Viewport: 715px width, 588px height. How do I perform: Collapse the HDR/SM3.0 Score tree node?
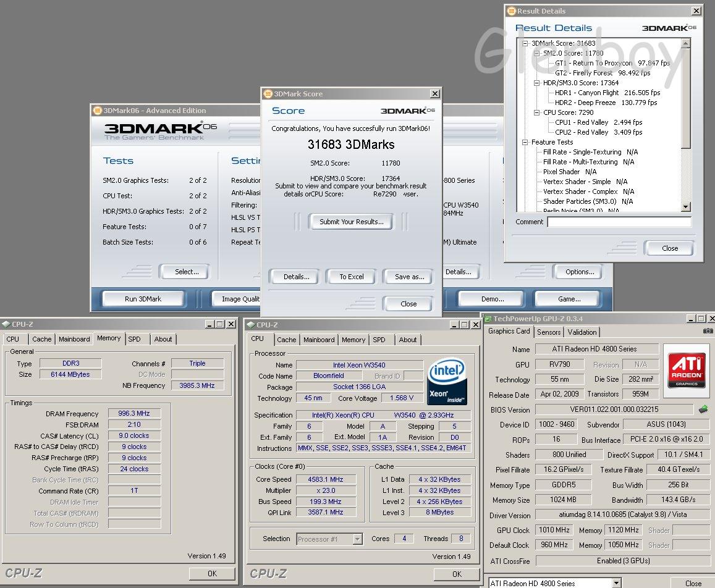[537, 83]
